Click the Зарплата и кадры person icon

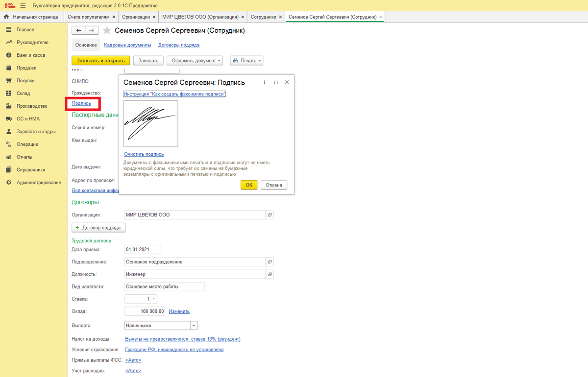click(8, 132)
